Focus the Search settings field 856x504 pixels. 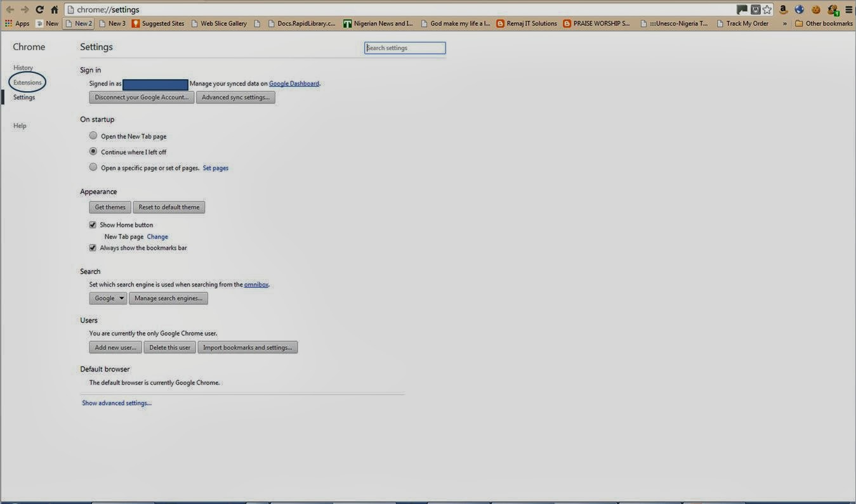(x=405, y=48)
